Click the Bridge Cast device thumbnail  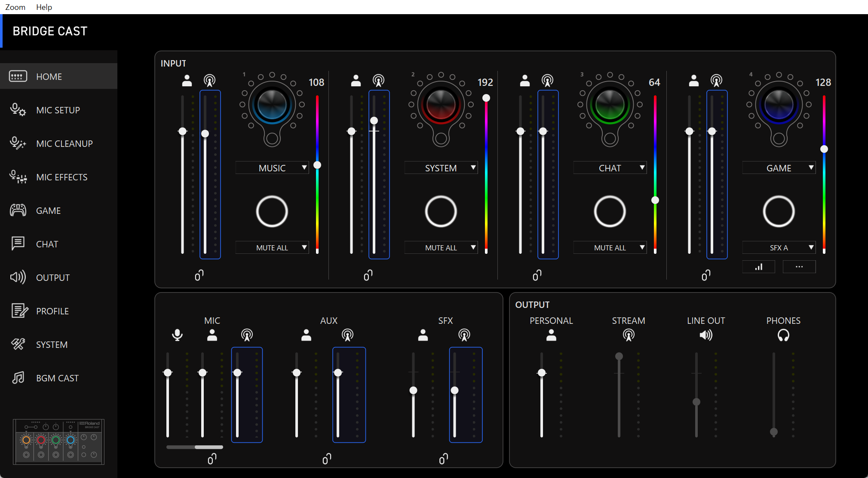tap(58, 442)
